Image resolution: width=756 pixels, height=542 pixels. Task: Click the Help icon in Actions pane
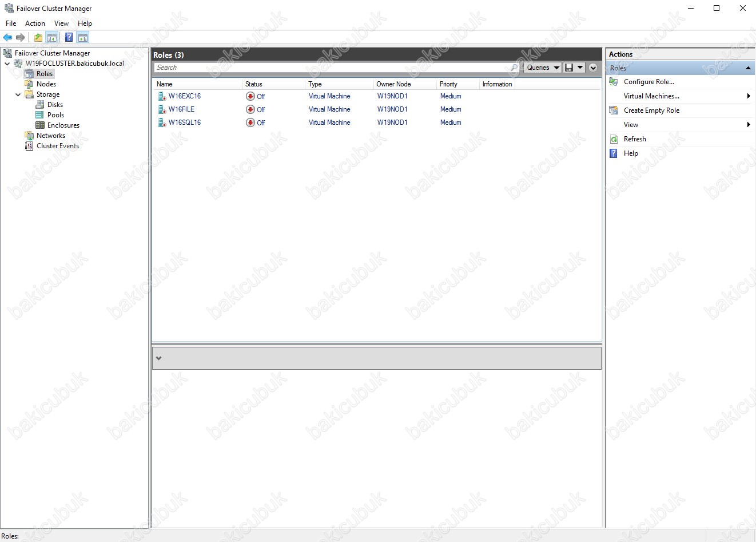pos(614,153)
